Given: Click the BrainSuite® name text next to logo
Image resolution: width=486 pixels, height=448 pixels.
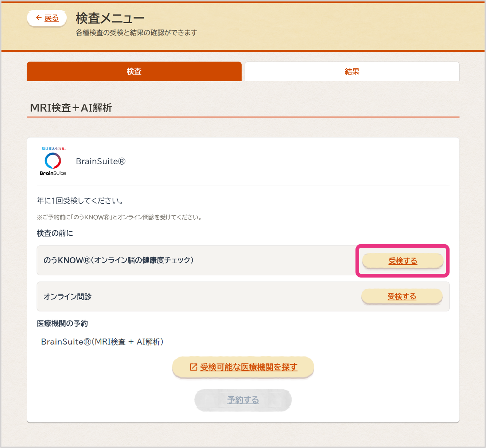Looking at the screenshot, I should pos(101,161).
